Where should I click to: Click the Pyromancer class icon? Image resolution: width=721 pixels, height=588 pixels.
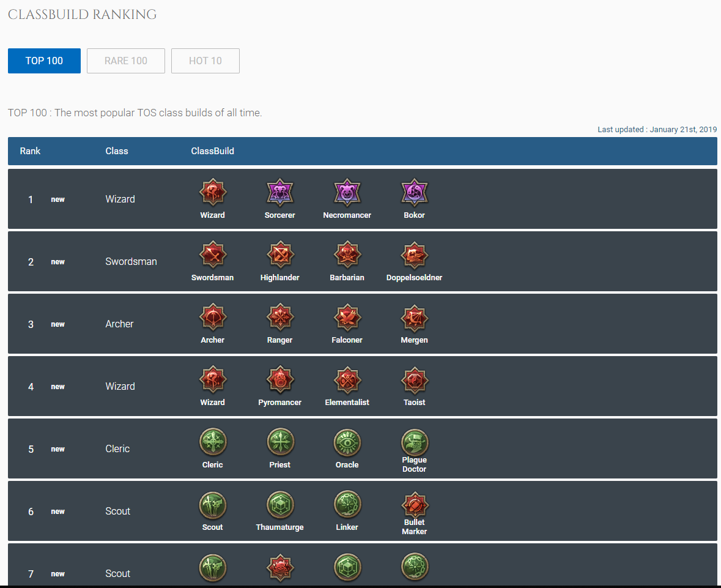point(280,381)
